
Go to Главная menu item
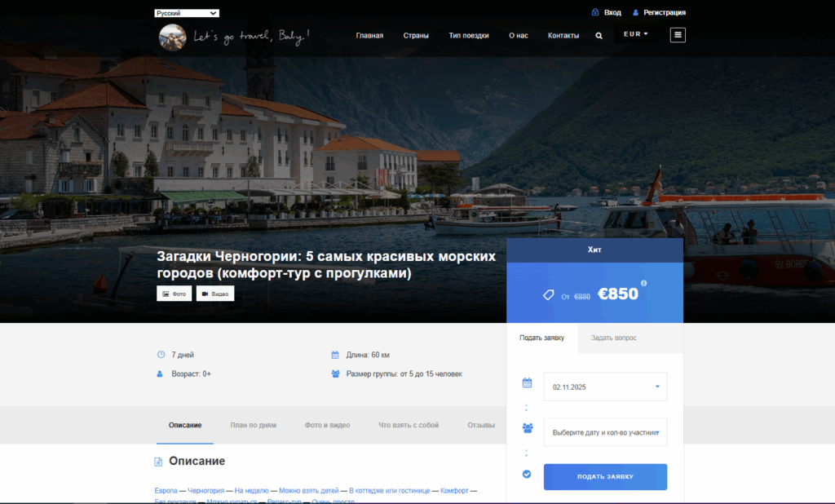click(369, 36)
